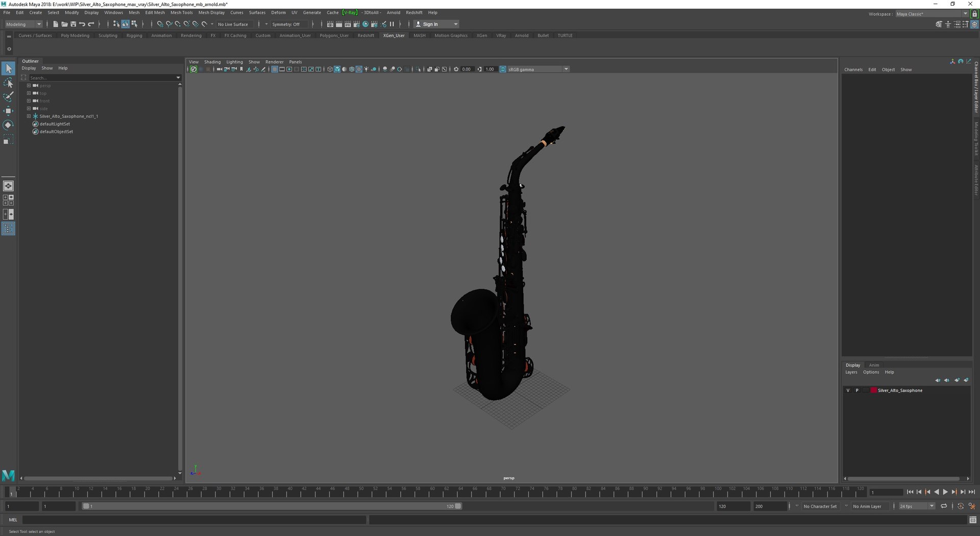This screenshot has width=980, height=536.
Task: Open Channels menu in Channel Box
Action: [853, 69]
